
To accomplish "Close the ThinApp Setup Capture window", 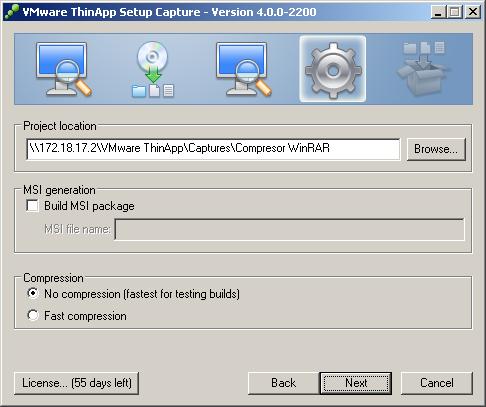I will 473,12.
